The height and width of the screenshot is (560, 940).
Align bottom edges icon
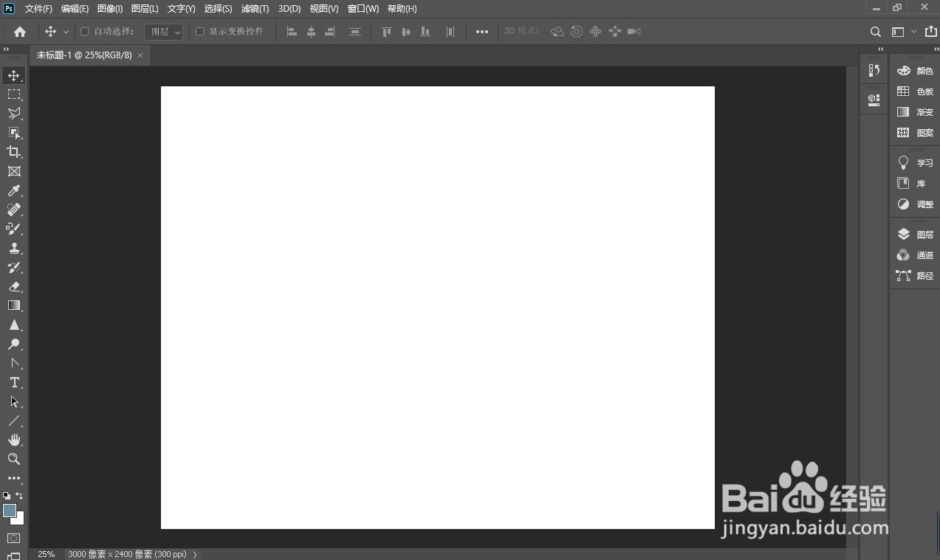(425, 32)
